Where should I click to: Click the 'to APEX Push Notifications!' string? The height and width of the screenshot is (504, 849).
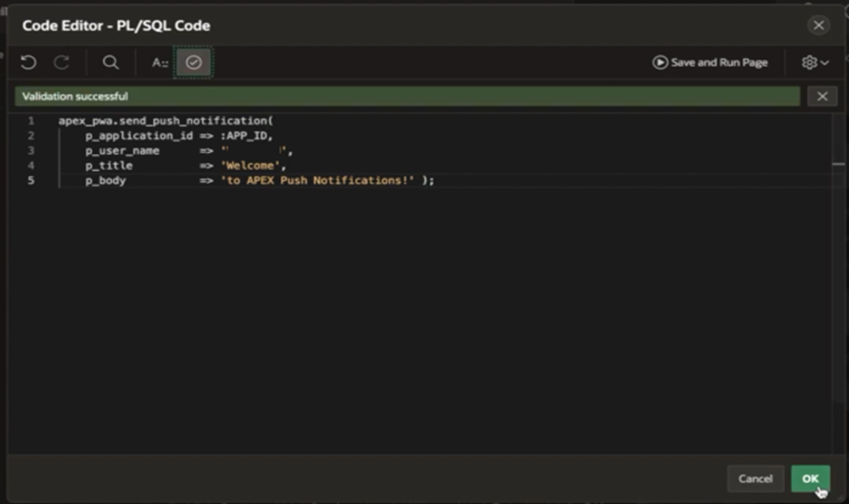pyautogui.click(x=317, y=180)
